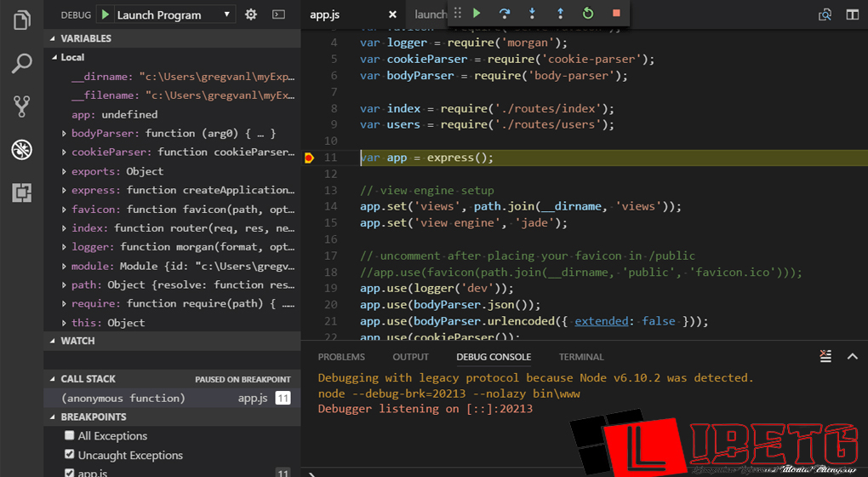
Task: Switch to the app.js editor tab
Action: (353, 14)
